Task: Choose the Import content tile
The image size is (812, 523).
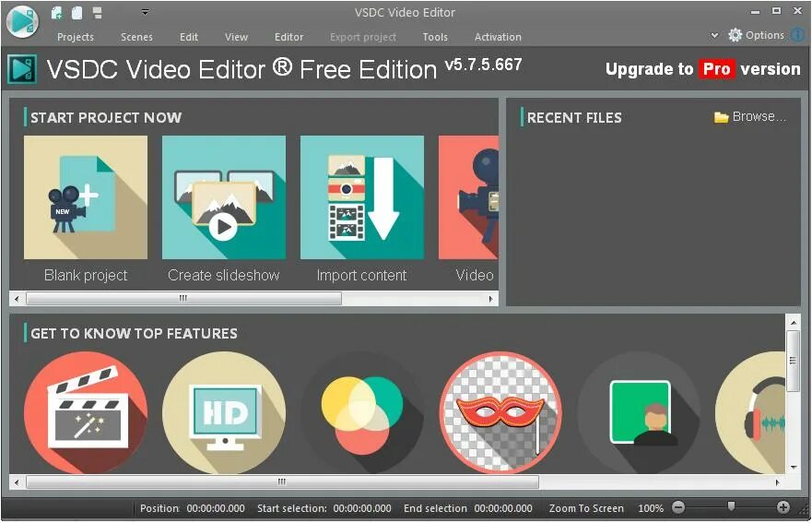Action: pyautogui.click(x=362, y=197)
